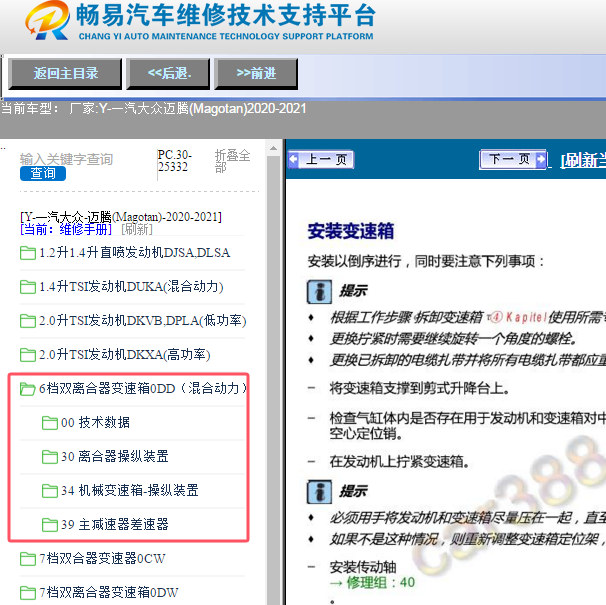606x605 pixels.
Task: Click the second 提示 info icon
Action: (x=319, y=492)
